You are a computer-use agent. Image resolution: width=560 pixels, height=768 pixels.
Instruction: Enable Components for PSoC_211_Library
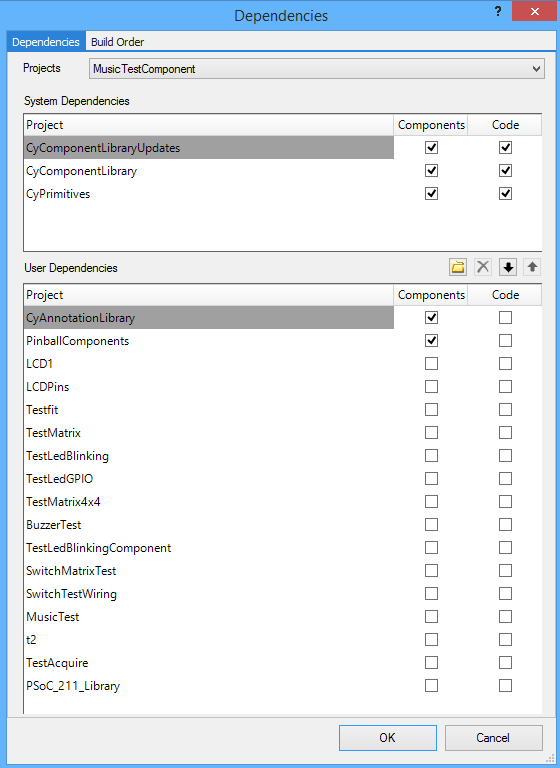431,685
